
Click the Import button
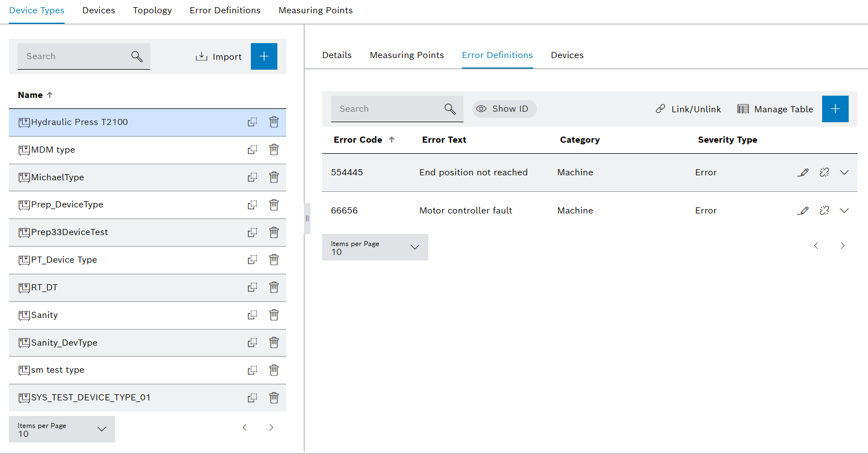click(219, 56)
